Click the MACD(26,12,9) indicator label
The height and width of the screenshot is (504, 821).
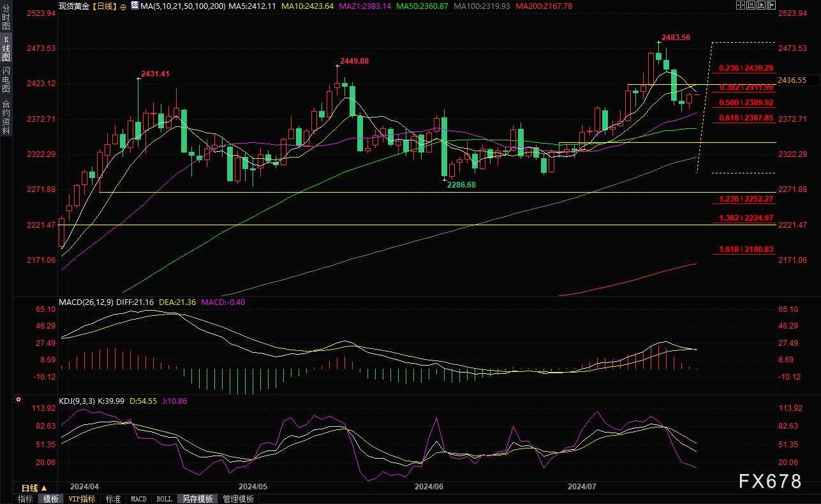coord(85,302)
